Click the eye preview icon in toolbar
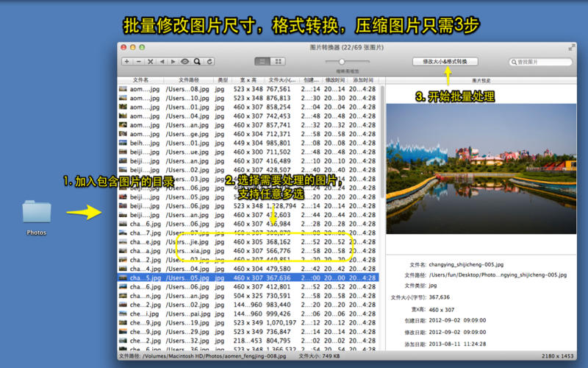This screenshot has width=588, height=368. 185,62
